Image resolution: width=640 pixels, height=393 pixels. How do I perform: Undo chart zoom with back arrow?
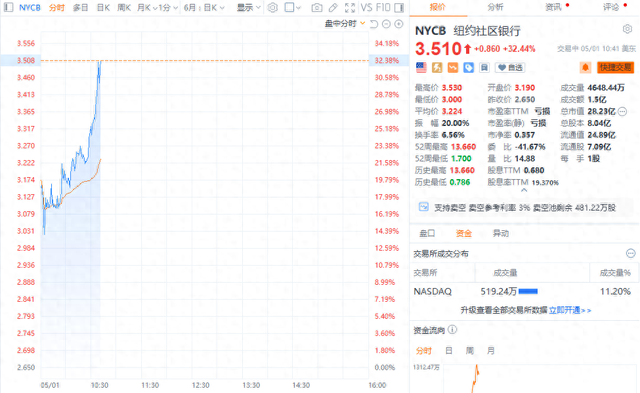coord(373,24)
